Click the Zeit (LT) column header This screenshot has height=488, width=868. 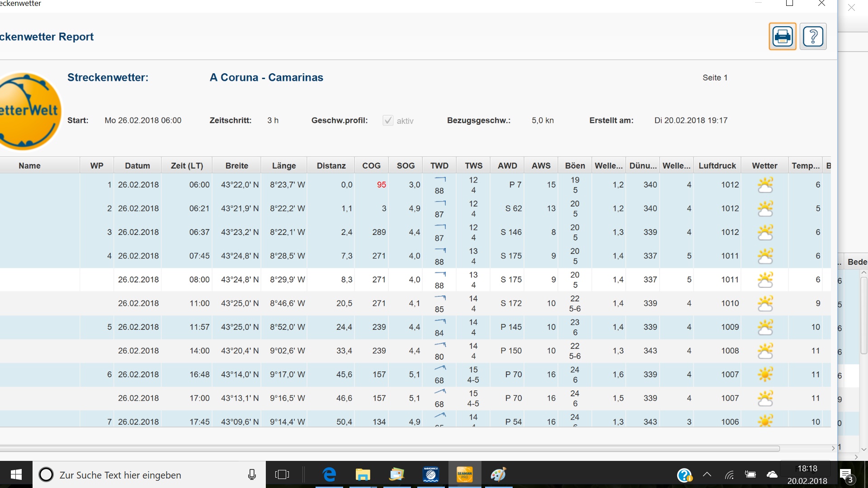[x=187, y=165]
